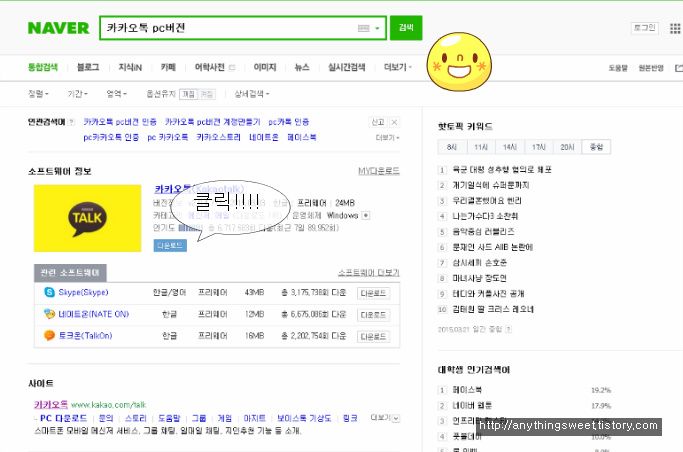Open the grid services menu icon
The height and width of the screenshot is (452, 683).
675,28
